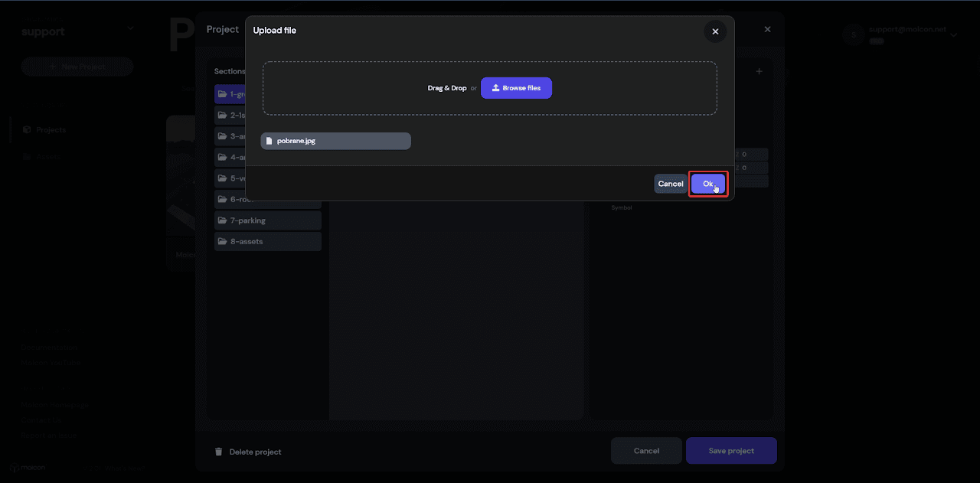
Task: Click the folder icon of 8-assets section
Action: coord(222,241)
